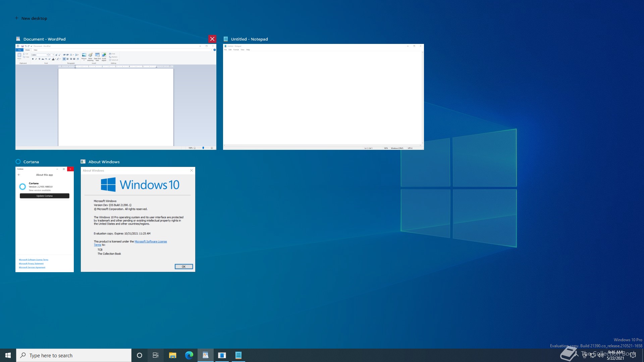Click OK in the About Windows dialog
The height and width of the screenshot is (362, 644).
(184, 267)
